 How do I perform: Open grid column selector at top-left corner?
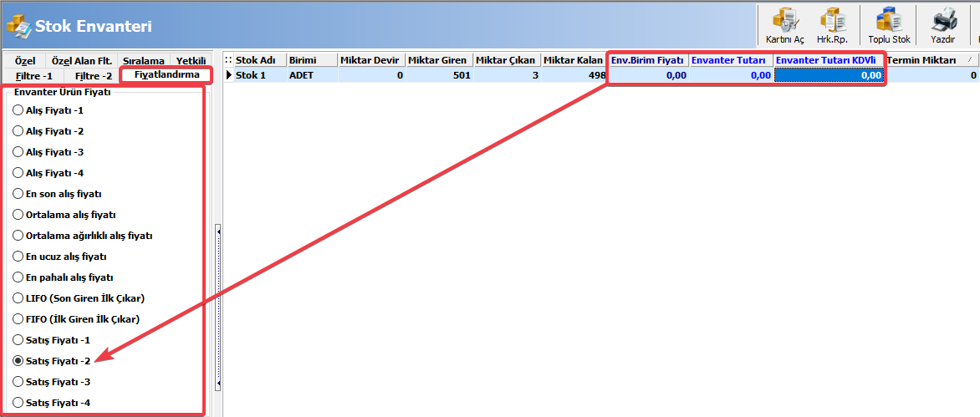click(228, 60)
